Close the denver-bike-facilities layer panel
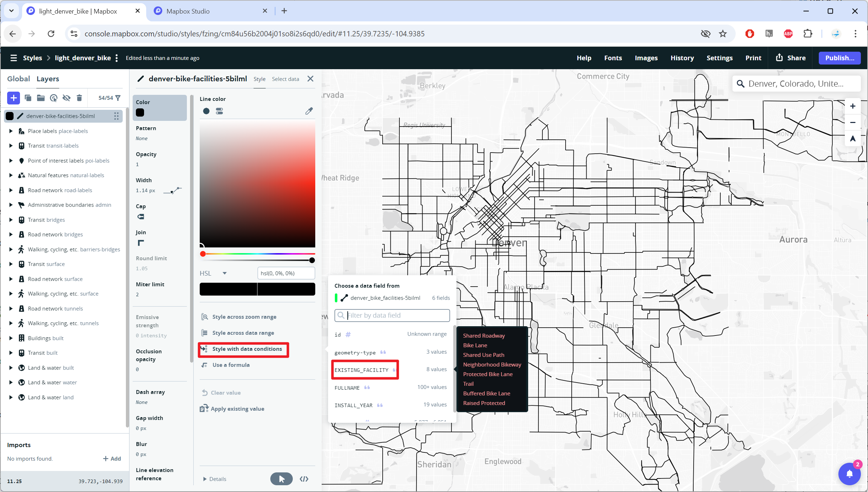This screenshot has width=868, height=492. tap(311, 79)
